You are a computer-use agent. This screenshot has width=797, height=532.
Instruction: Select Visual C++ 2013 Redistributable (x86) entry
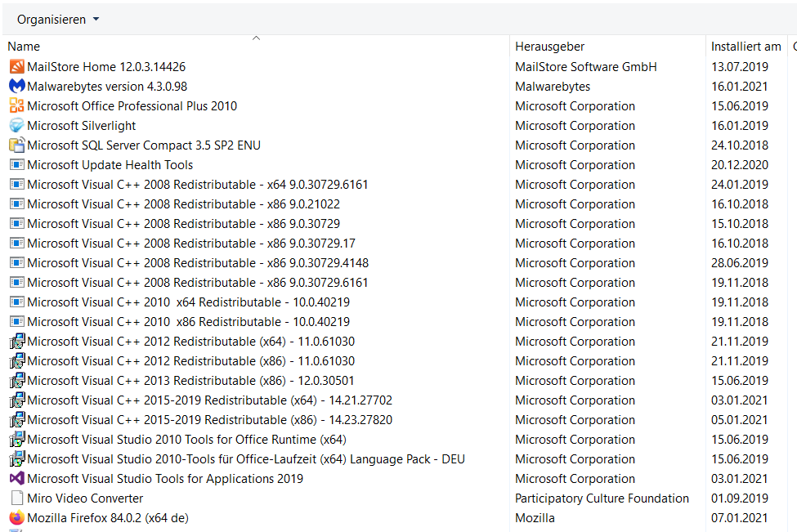[190, 381]
